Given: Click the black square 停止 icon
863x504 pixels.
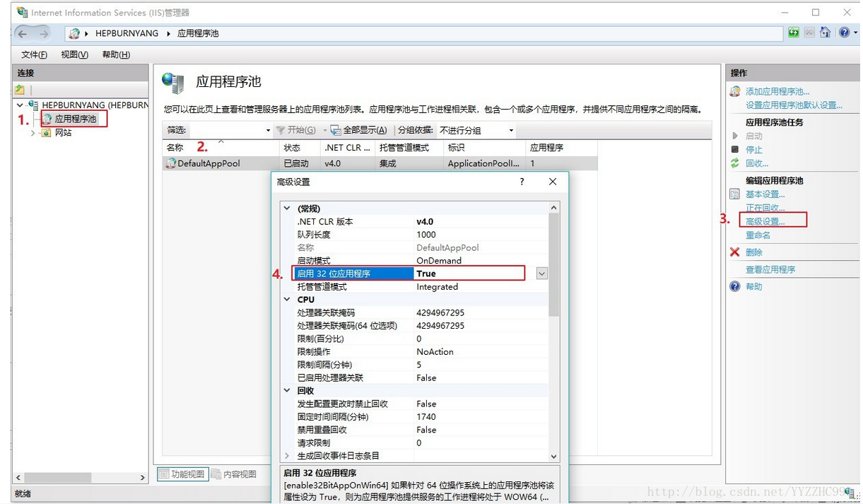Looking at the screenshot, I should 735,150.
